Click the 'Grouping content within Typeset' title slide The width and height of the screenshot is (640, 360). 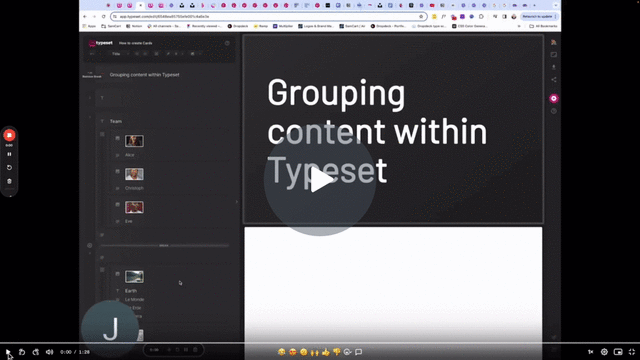pyautogui.click(x=393, y=129)
